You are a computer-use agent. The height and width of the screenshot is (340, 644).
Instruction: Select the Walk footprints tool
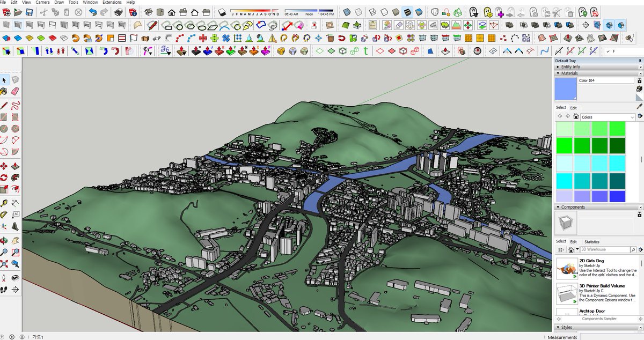[x=4, y=290]
